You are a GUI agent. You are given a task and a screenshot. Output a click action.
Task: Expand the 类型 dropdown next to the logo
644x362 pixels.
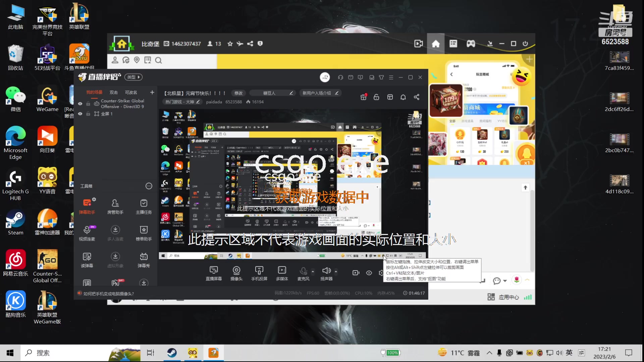click(x=133, y=77)
